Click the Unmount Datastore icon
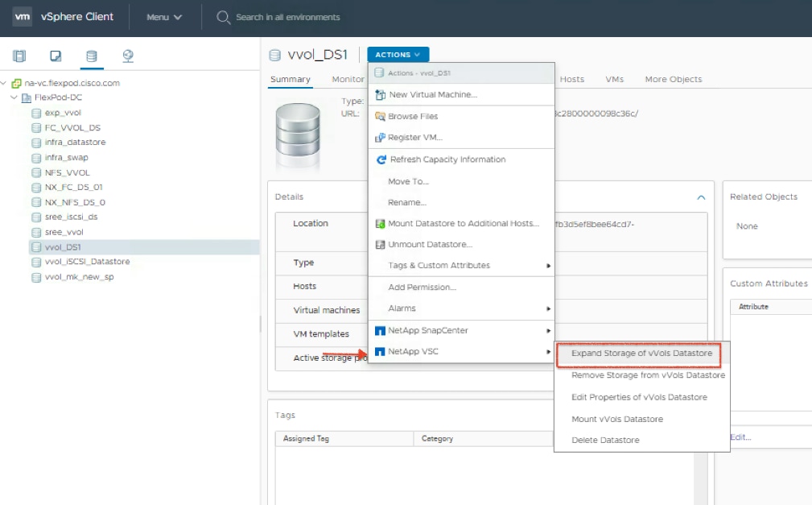This screenshot has width=812, height=505. tap(380, 244)
